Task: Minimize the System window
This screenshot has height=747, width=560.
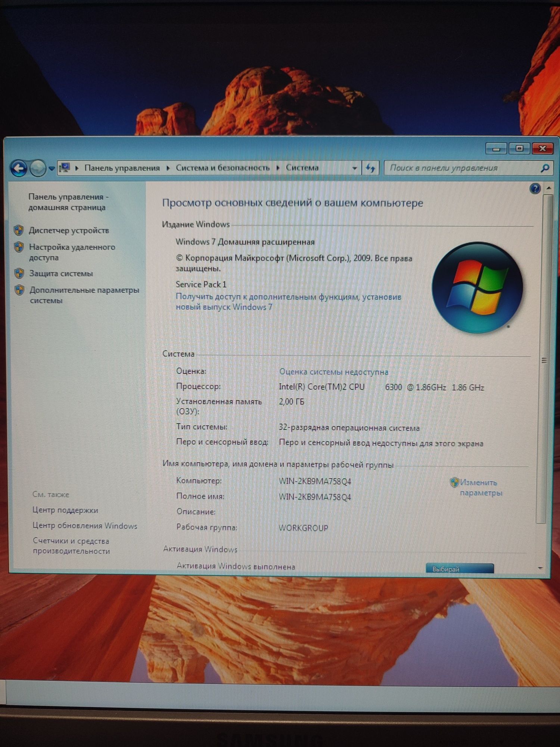Action: click(x=496, y=149)
